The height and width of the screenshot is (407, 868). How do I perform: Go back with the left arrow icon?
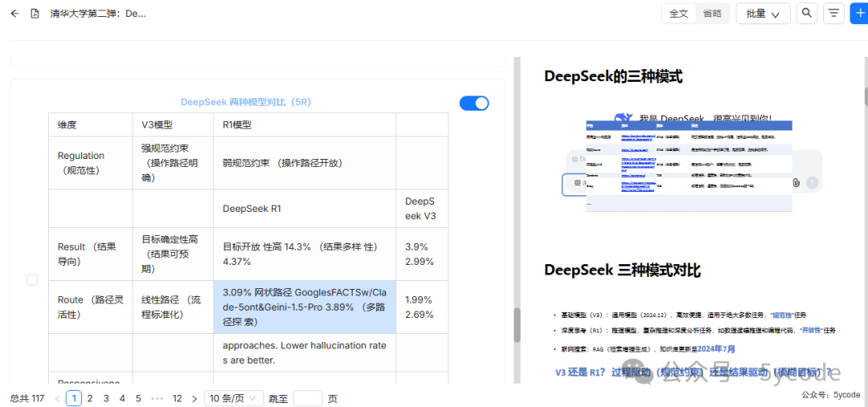(x=14, y=14)
